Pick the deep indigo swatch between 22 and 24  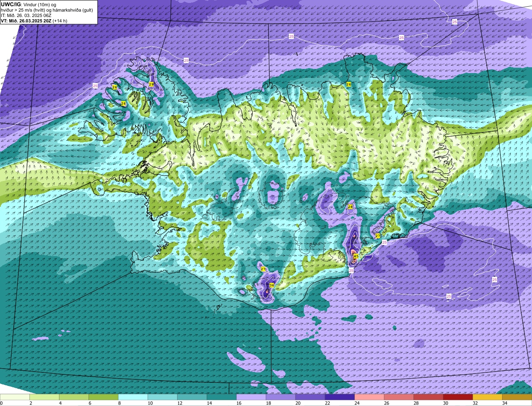pyautogui.click(x=340, y=397)
